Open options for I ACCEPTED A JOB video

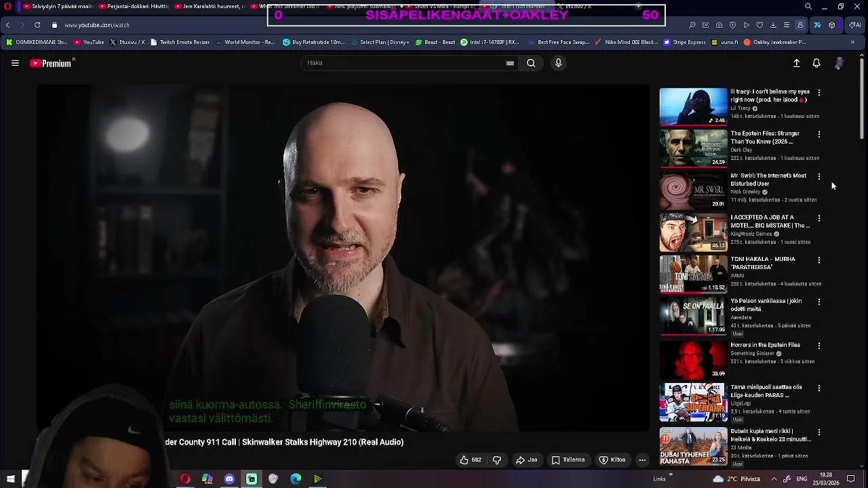pyautogui.click(x=819, y=218)
